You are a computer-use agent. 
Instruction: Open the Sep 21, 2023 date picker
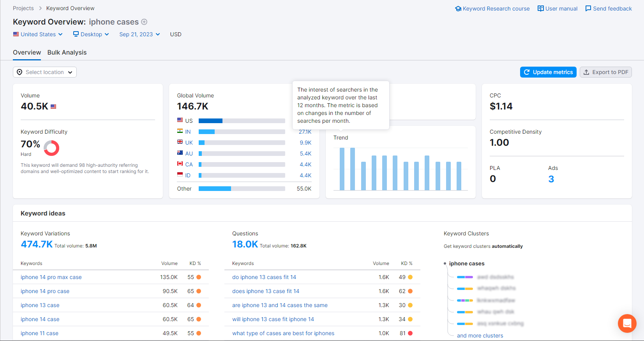(139, 34)
